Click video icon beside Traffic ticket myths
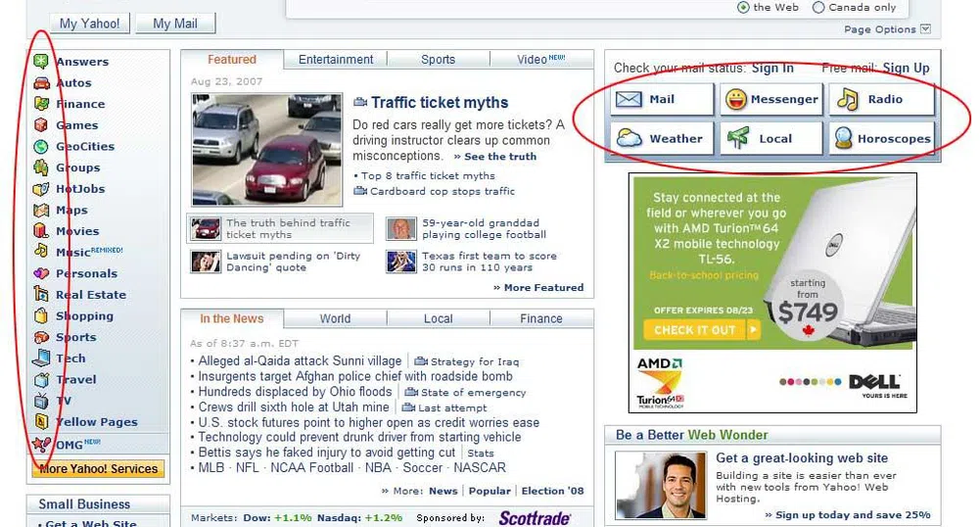980x527 pixels. pyautogui.click(x=360, y=102)
